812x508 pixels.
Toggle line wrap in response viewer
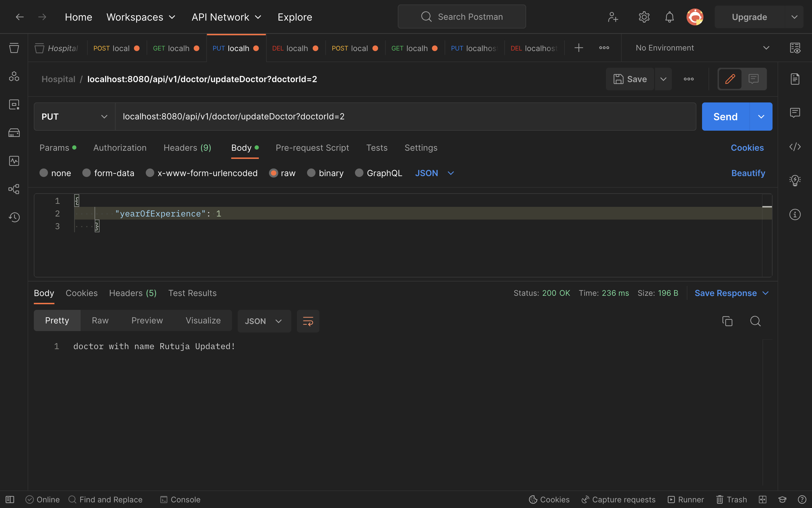click(x=308, y=321)
